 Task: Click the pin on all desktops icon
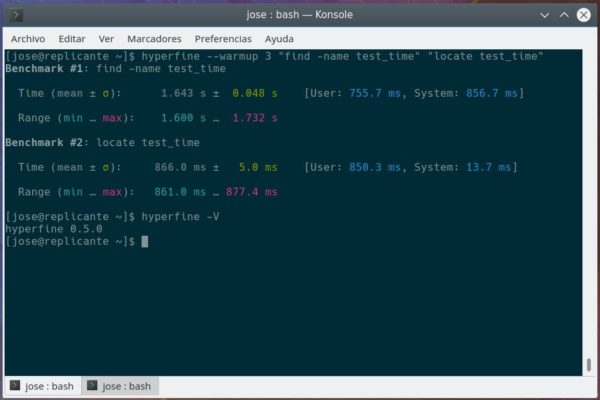click(34, 15)
